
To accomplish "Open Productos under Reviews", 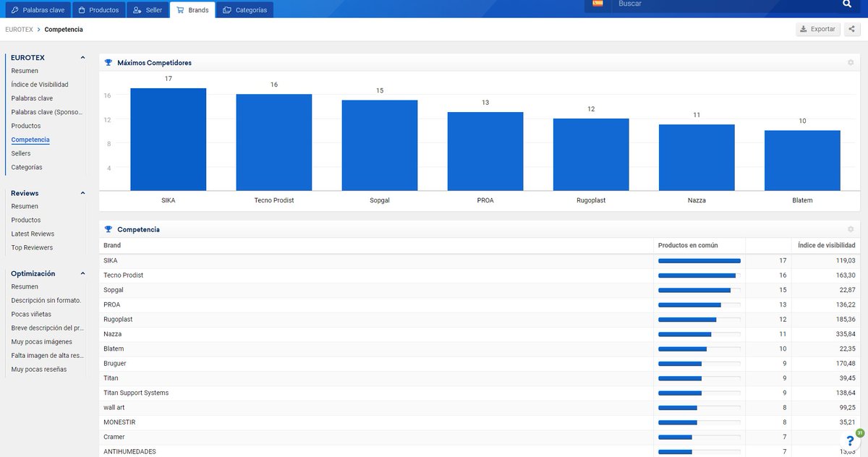I will (x=26, y=220).
